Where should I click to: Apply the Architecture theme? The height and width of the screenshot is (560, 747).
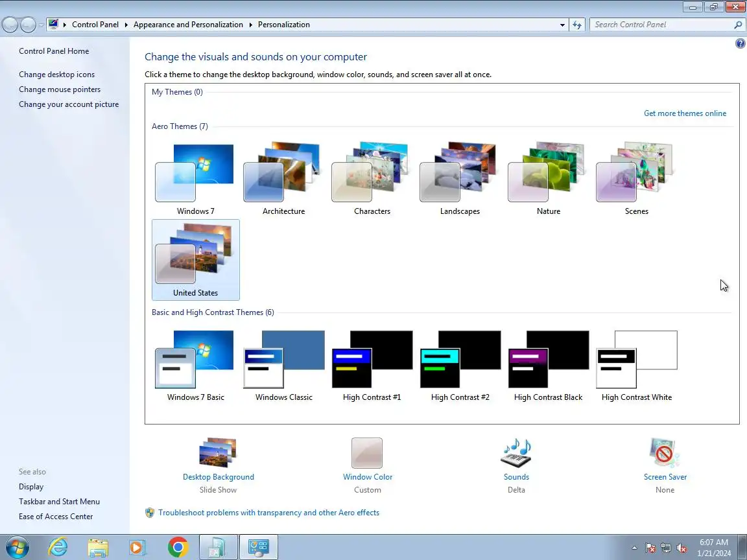[x=283, y=178]
